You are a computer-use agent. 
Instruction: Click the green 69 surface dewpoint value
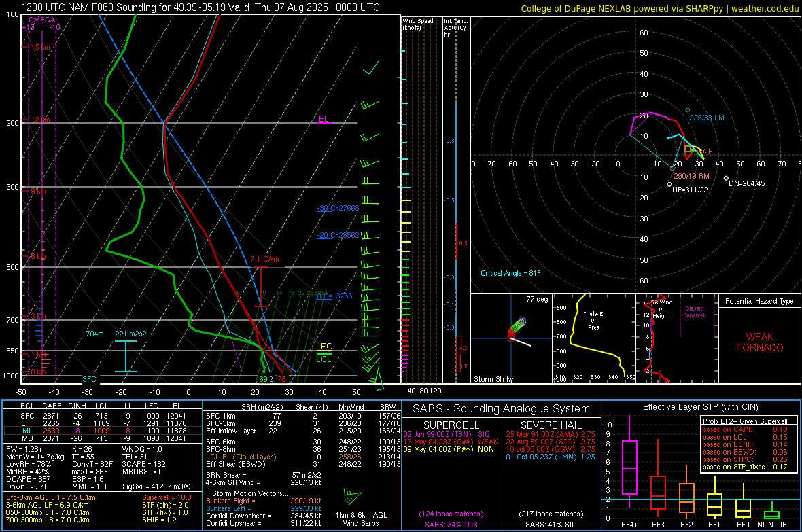pyautogui.click(x=263, y=379)
